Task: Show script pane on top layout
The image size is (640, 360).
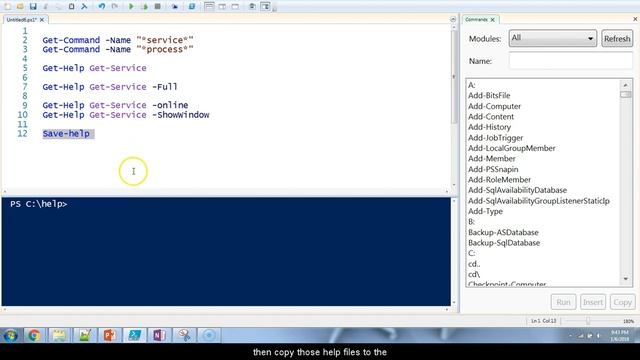Action: (x=209, y=7)
